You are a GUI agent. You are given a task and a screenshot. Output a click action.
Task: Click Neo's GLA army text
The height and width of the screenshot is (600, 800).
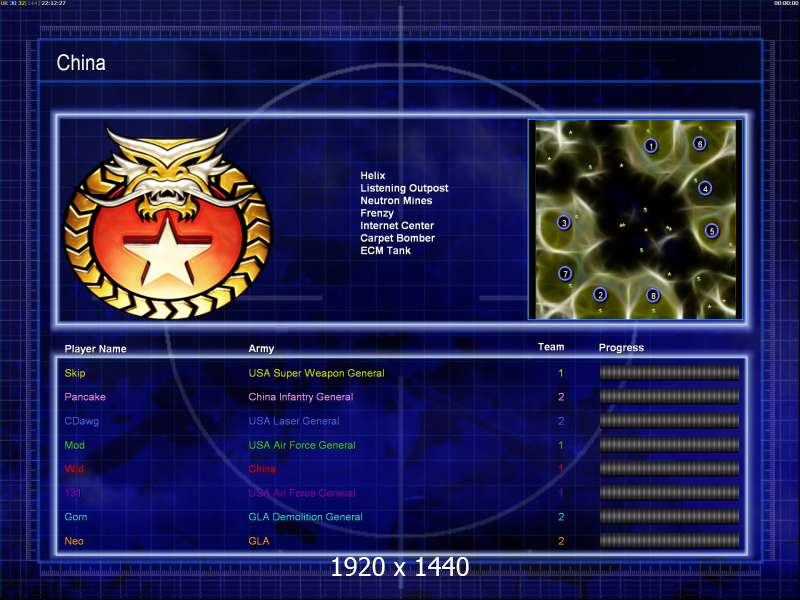[x=259, y=541]
